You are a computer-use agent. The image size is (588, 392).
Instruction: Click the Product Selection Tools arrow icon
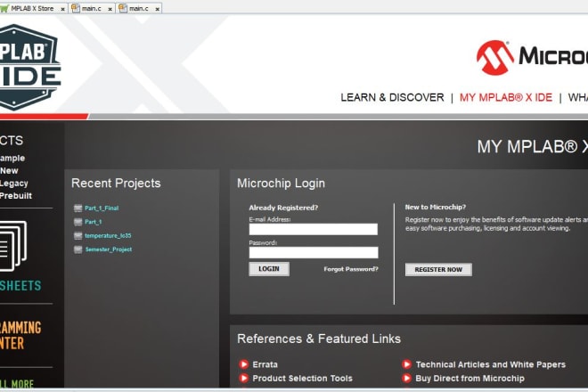243,378
